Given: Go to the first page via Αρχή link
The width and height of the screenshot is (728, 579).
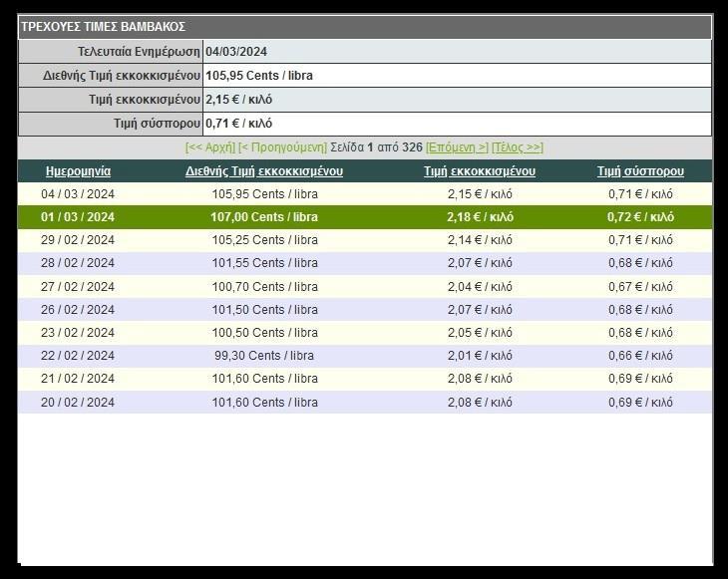Looking at the screenshot, I should (209, 147).
